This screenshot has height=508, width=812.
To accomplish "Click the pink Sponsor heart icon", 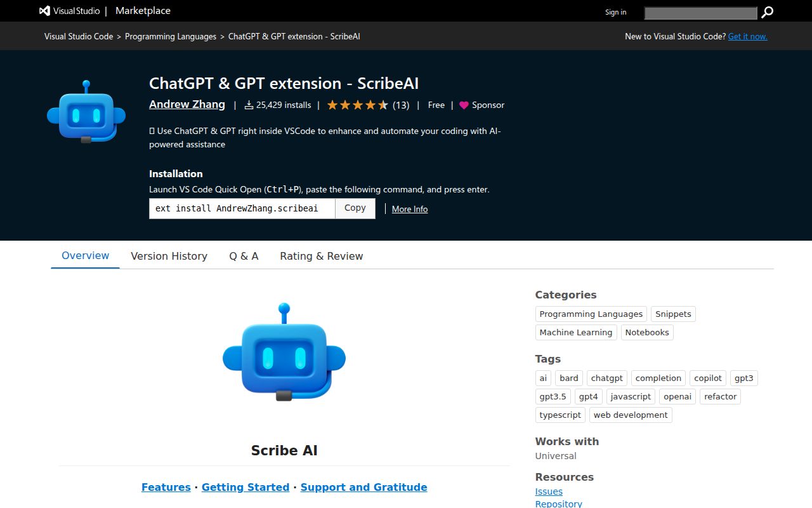I will coord(464,105).
